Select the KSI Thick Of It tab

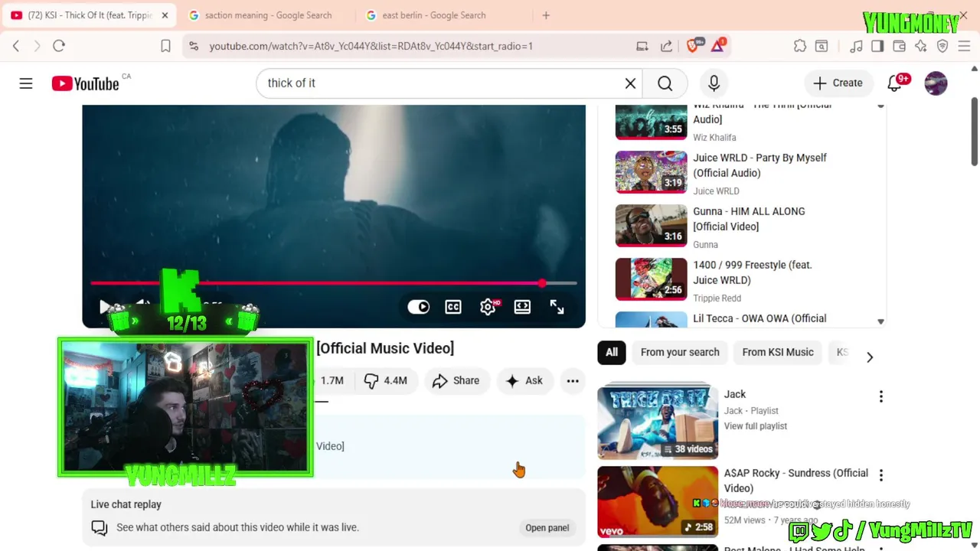point(88,15)
